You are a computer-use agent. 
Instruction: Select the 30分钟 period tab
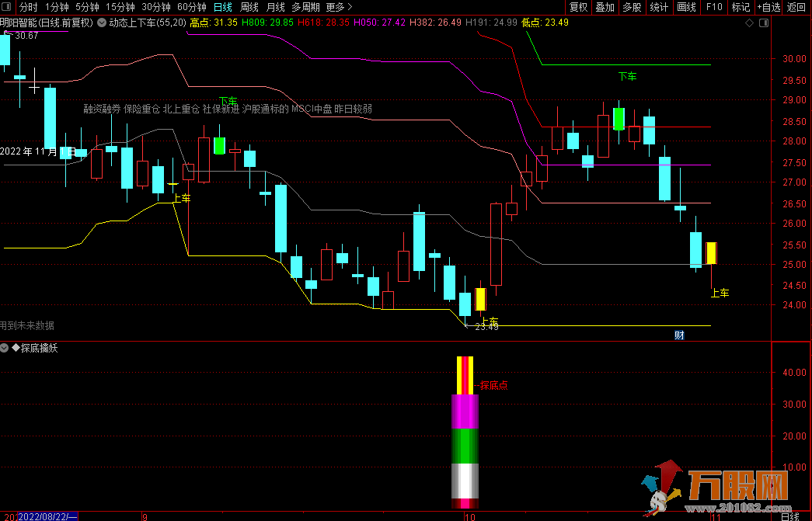[156, 7]
